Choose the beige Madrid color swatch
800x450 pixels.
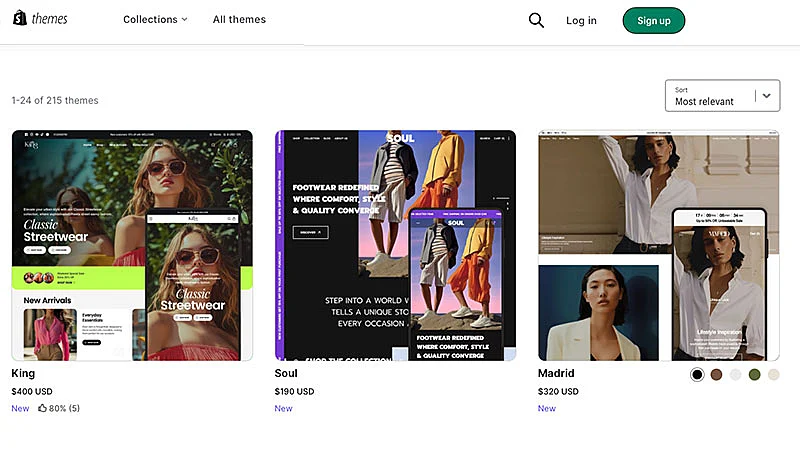tap(772, 375)
